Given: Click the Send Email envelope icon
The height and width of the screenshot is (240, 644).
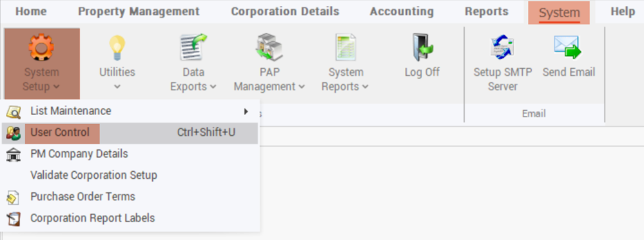Looking at the screenshot, I should pos(568,47).
